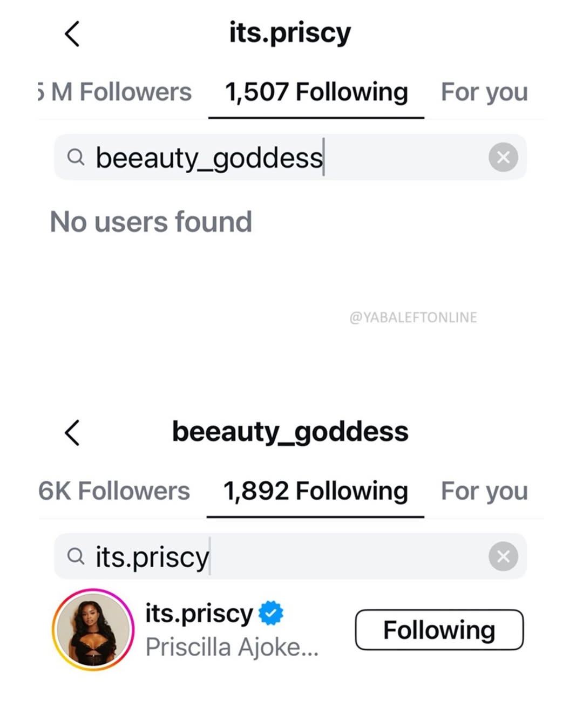Clear the beeauty_goddess search text
This screenshot has width=583, height=728.
pos(503,157)
